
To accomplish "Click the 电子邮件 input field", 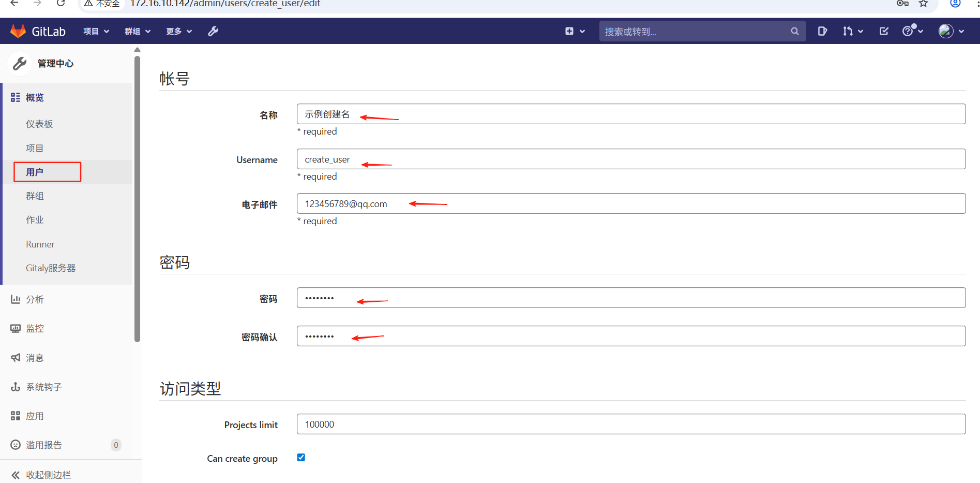I will (631, 203).
